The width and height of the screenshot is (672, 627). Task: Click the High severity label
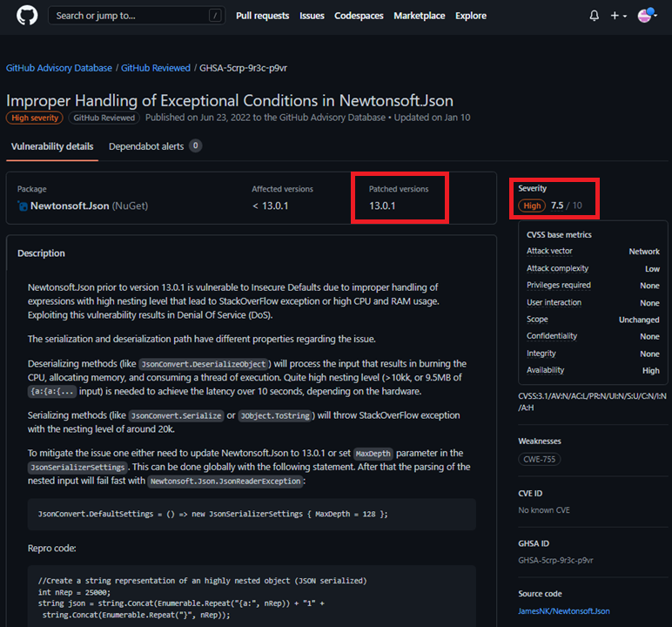(x=35, y=118)
